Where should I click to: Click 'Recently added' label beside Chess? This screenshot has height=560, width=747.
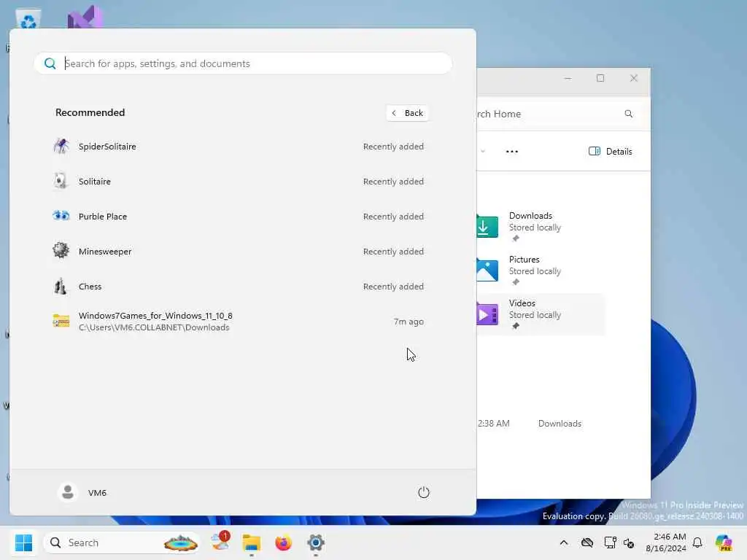click(x=393, y=286)
